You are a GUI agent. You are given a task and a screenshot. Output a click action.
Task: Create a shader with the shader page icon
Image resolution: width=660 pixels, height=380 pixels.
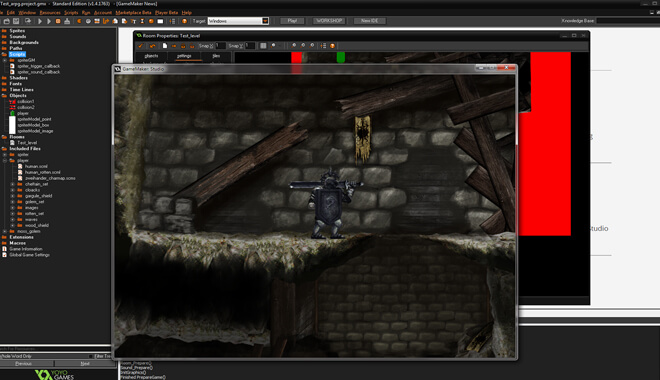pos(124,21)
